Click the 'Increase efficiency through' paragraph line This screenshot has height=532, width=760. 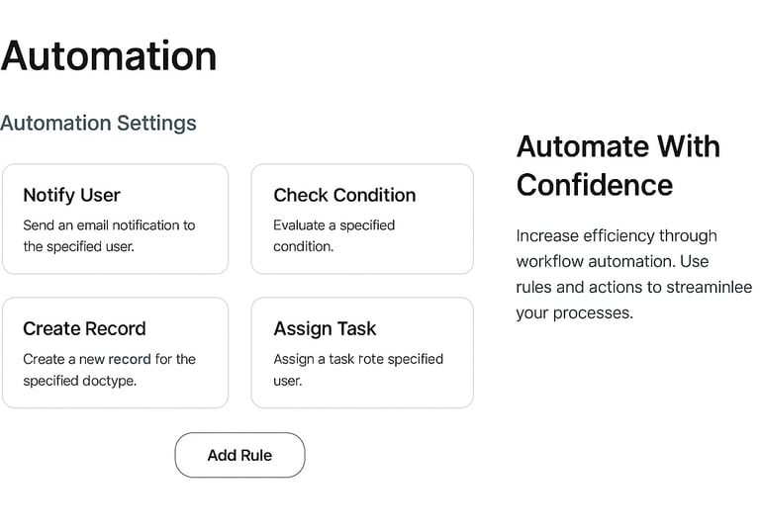pos(616,235)
